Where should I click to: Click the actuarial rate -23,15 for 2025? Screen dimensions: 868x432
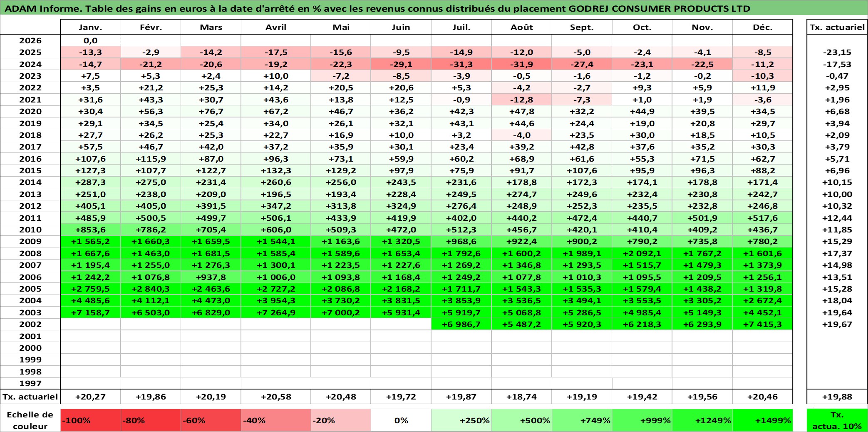[x=837, y=52]
